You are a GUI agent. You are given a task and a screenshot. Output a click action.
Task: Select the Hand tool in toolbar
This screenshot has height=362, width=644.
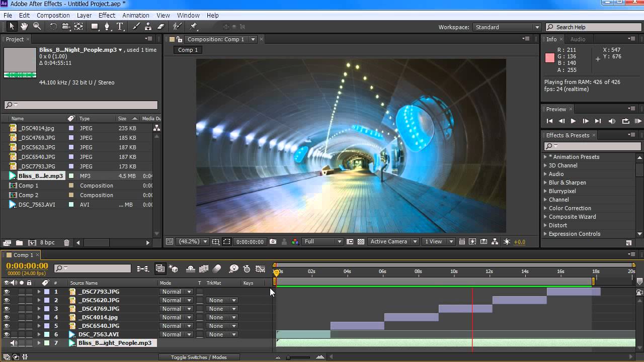pyautogui.click(x=24, y=27)
